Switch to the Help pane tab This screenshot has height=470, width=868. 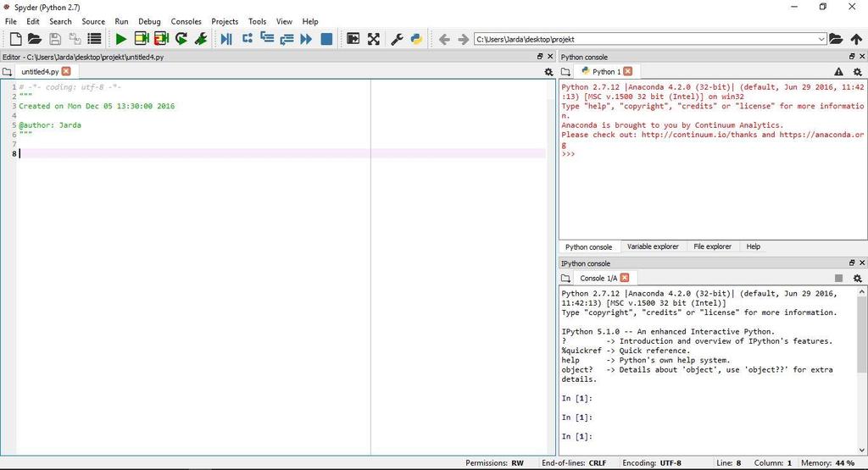point(754,246)
